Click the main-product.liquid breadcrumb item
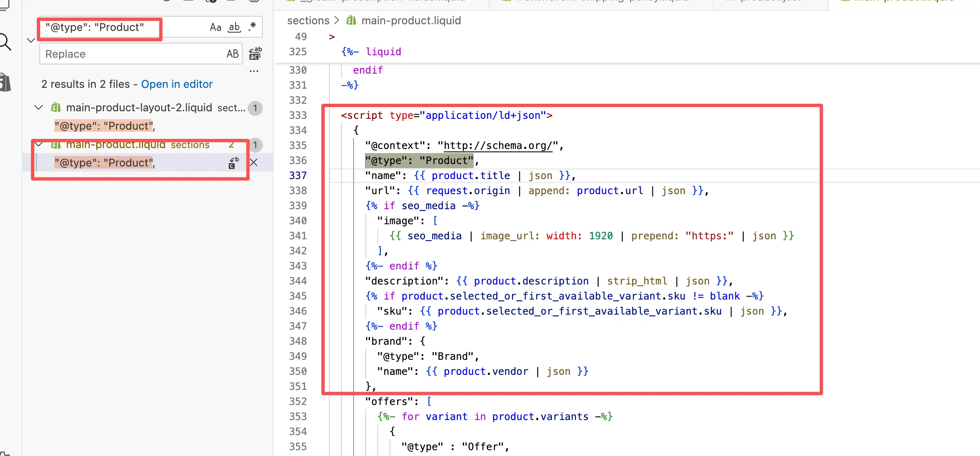Screen dimensions: 980x456 411,20
